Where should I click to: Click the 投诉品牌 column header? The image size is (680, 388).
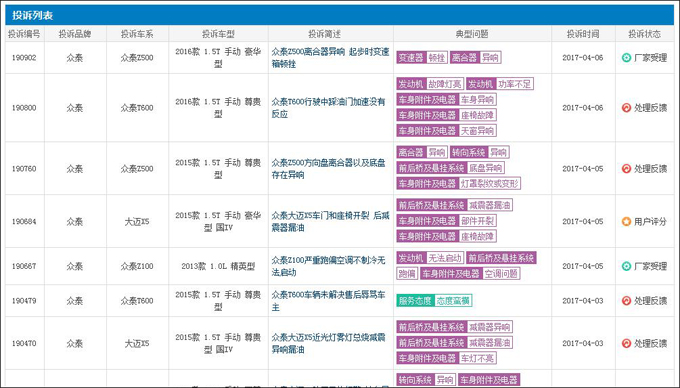click(x=75, y=34)
